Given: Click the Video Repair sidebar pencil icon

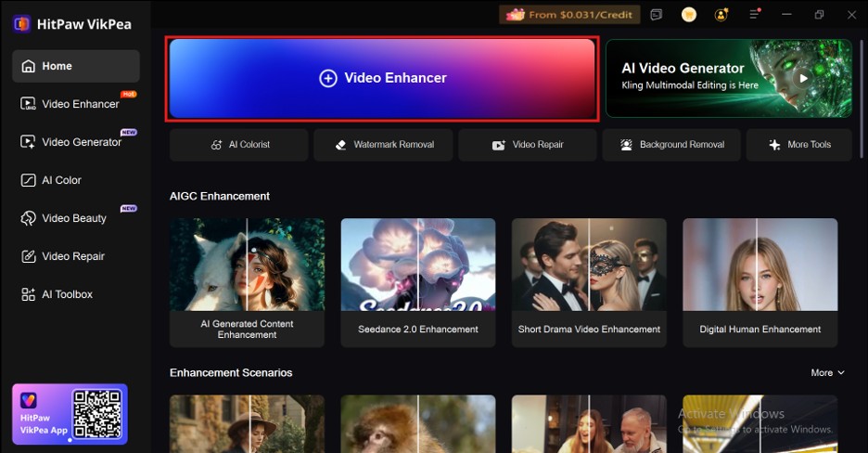Looking at the screenshot, I should coord(28,256).
